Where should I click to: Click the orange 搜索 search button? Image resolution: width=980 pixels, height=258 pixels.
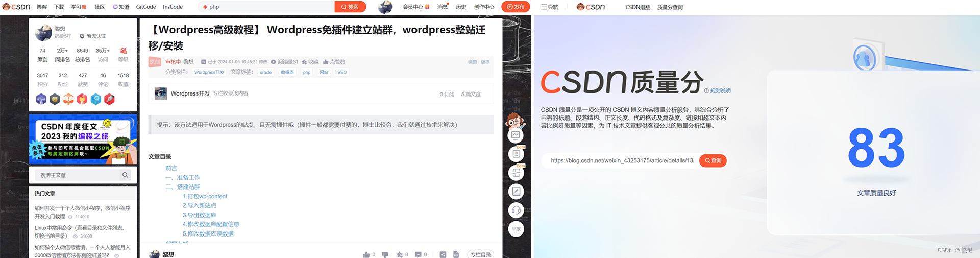[350, 7]
